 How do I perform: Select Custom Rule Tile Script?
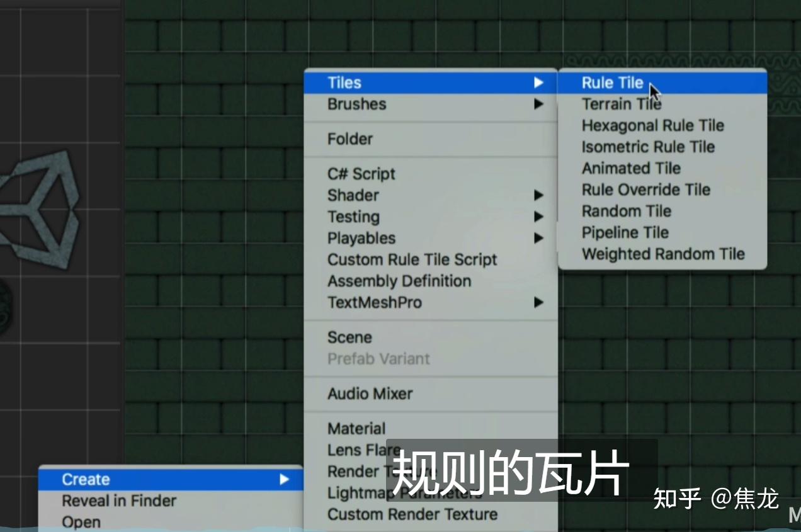412,259
